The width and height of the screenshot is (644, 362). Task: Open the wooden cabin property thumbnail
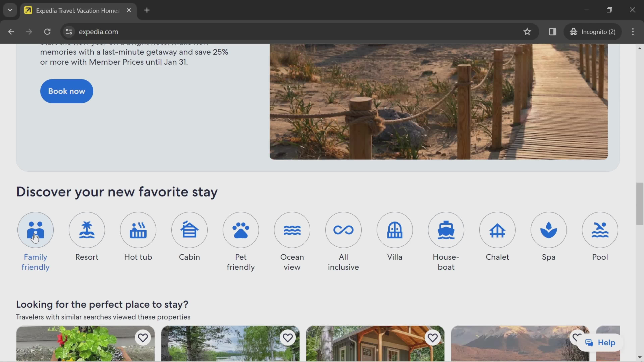pyautogui.click(x=375, y=343)
